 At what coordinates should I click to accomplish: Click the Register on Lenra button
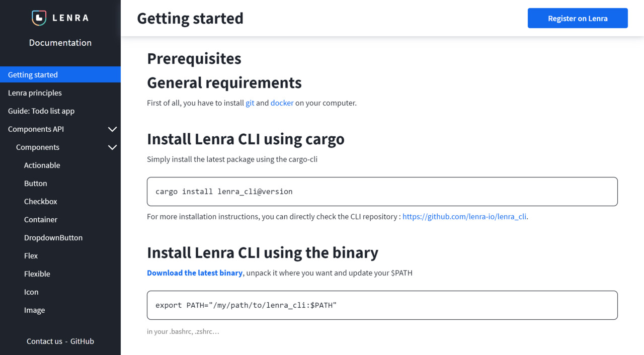click(578, 18)
